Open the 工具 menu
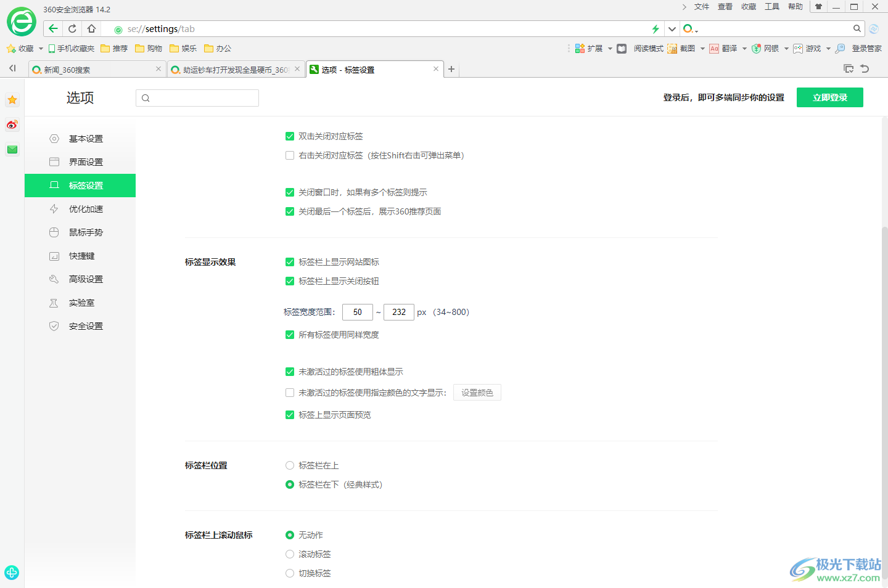 [772, 7]
